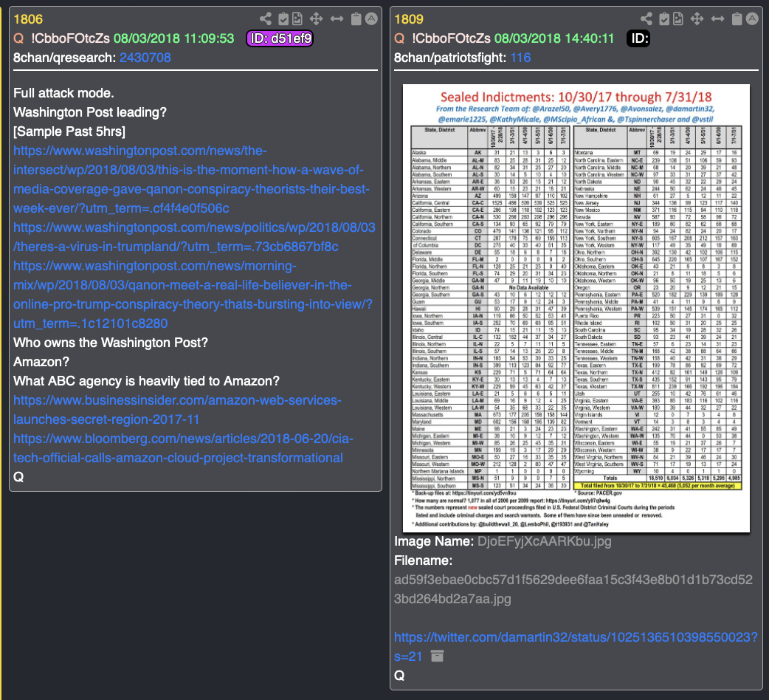Click the text 'Full attack mode.'
The height and width of the screenshot is (700, 769).
tap(63, 93)
